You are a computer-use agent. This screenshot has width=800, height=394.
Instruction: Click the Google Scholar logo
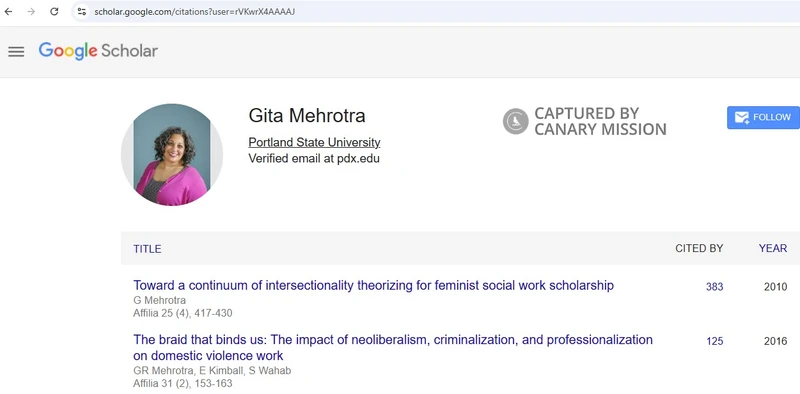98,51
